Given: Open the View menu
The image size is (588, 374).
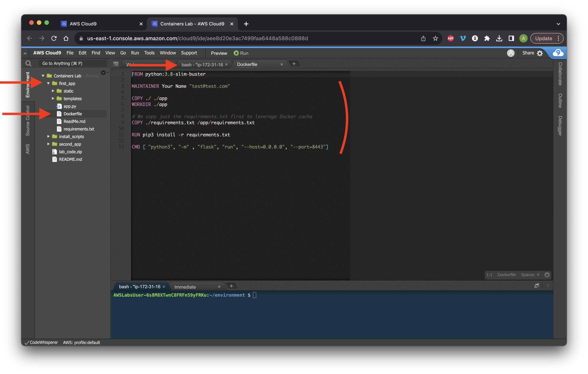Looking at the screenshot, I should pyautogui.click(x=110, y=53).
